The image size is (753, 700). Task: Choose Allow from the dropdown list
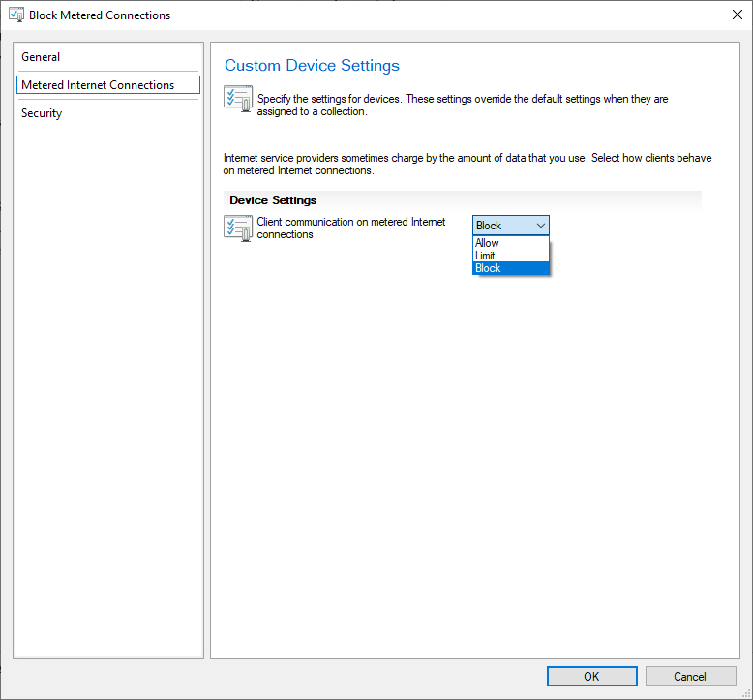(510, 243)
